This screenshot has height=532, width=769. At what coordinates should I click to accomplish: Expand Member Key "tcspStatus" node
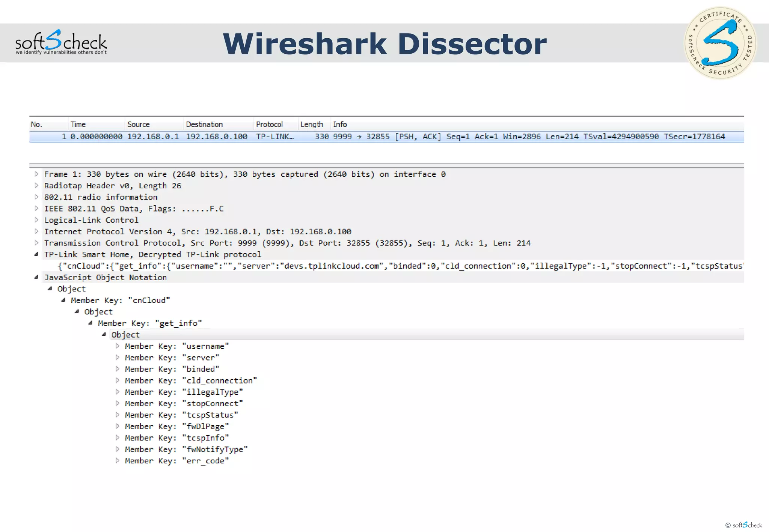pos(117,415)
